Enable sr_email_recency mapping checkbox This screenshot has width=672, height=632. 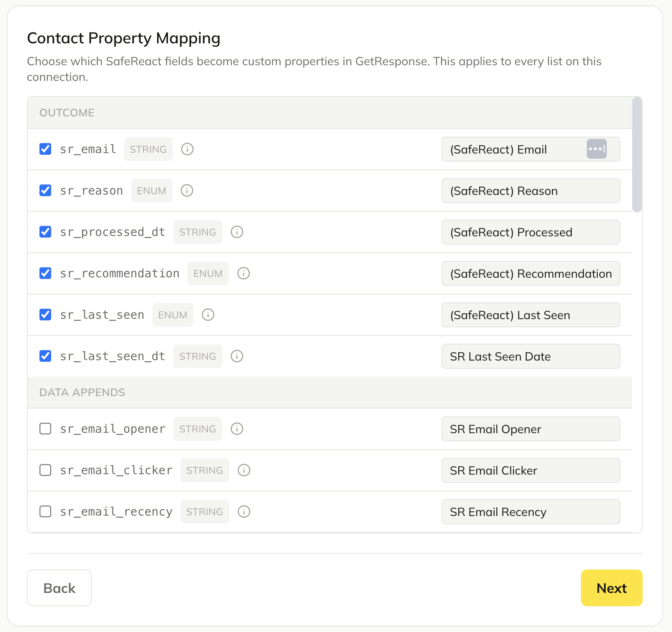(x=45, y=512)
